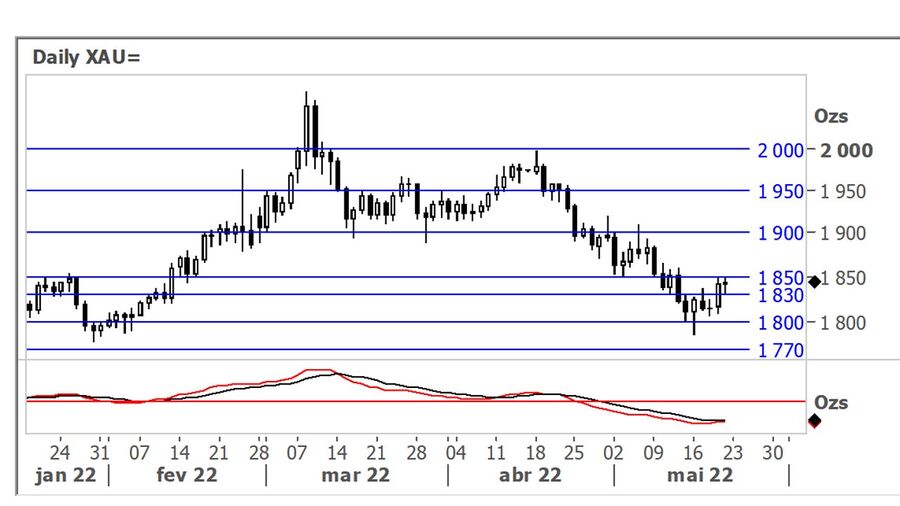
Task: Click the 'Daily XAU=' chart title
Action: click(86, 57)
